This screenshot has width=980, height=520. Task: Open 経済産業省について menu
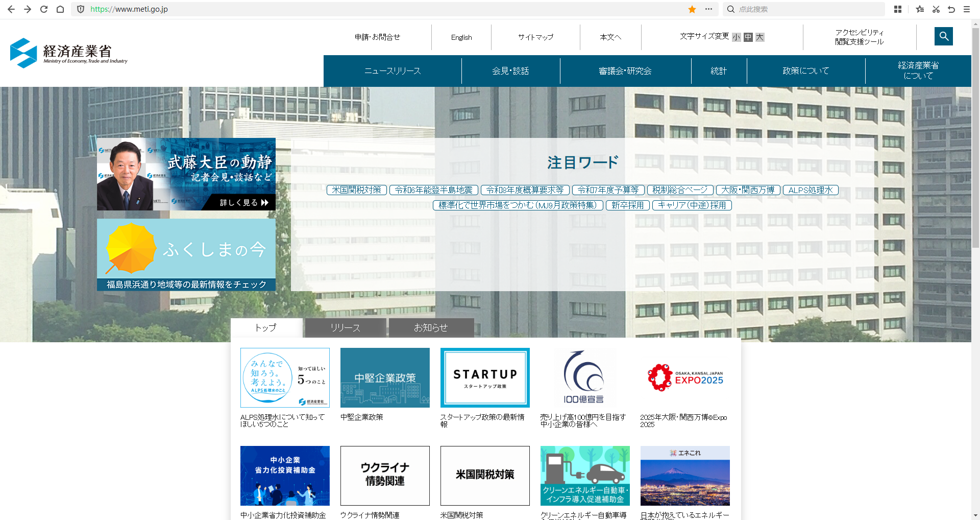pyautogui.click(x=918, y=71)
